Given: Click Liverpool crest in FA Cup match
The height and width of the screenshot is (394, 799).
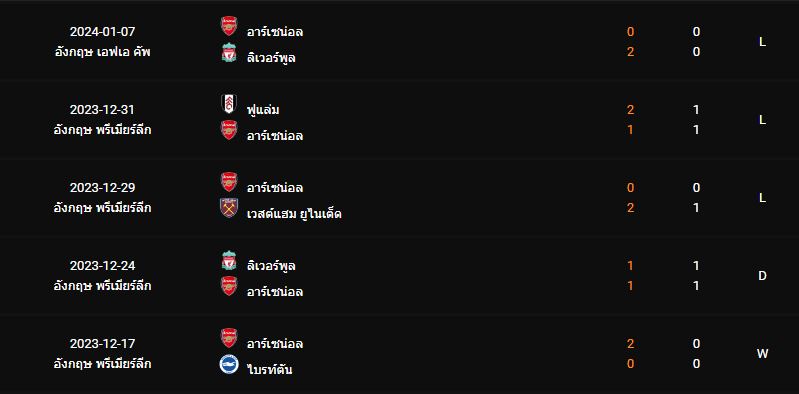Looking at the screenshot, I should [229, 52].
